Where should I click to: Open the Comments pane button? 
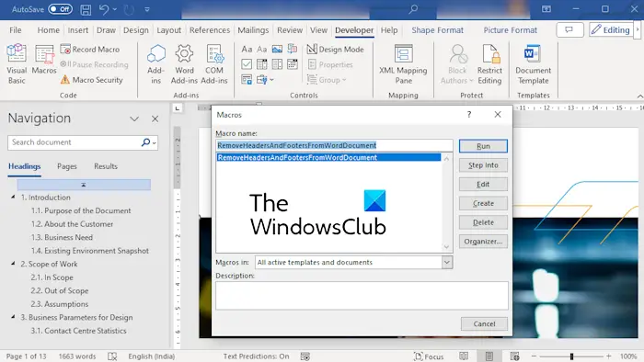click(x=569, y=30)
